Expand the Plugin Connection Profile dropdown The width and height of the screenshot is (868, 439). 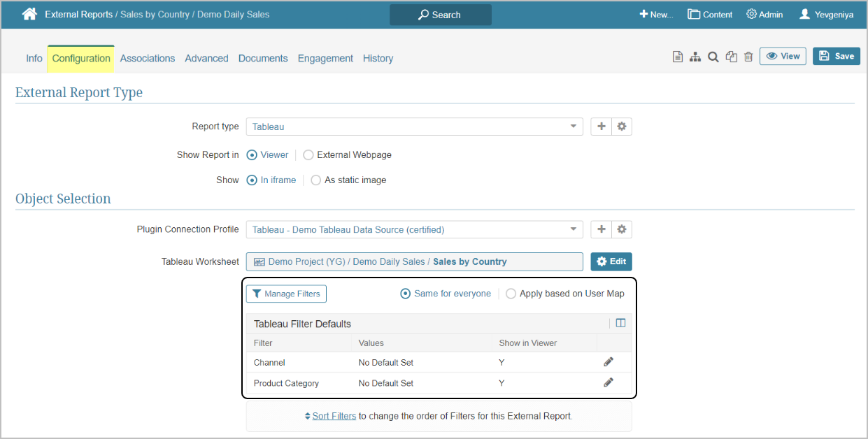[x=414, y=229]
